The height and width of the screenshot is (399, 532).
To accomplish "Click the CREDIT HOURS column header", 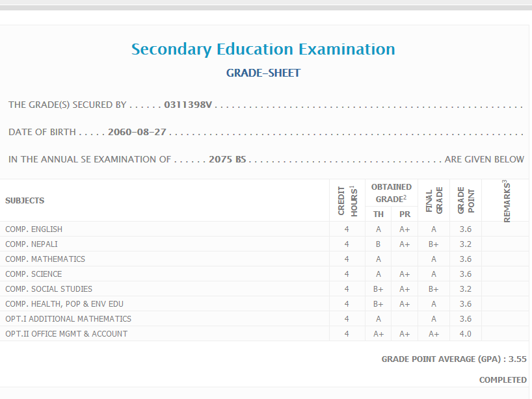I will pos(347,201).
